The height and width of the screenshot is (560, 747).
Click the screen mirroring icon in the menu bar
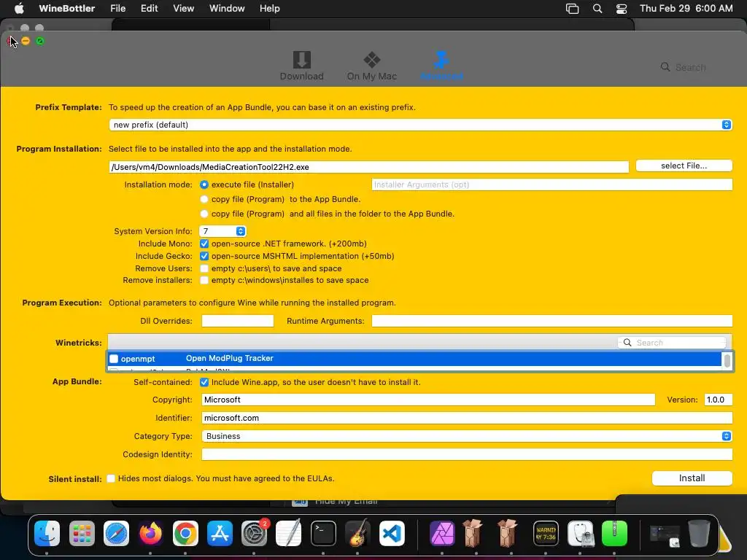click(x=572, y=8)
